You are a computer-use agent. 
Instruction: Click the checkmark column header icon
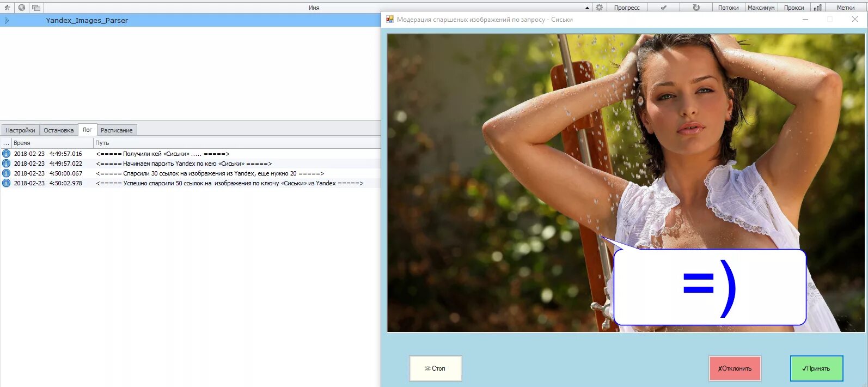pos(663,8)
